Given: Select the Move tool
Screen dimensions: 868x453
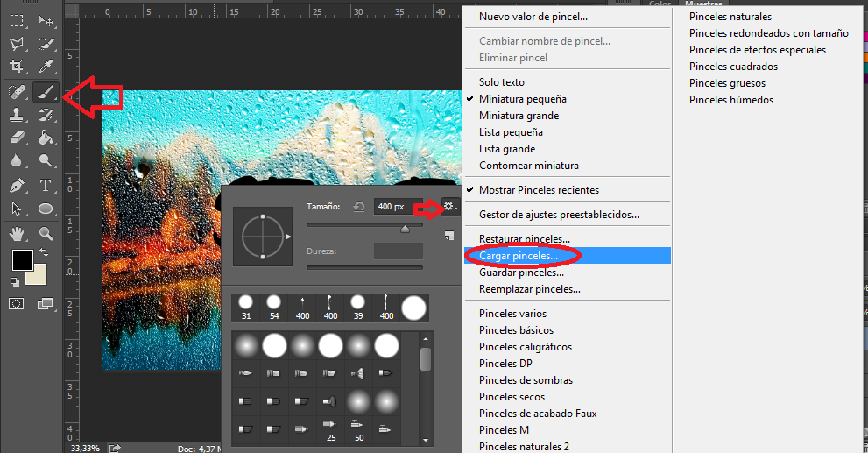Looking at the screenshot, I should pyautogui.click(x=46, y=20).
